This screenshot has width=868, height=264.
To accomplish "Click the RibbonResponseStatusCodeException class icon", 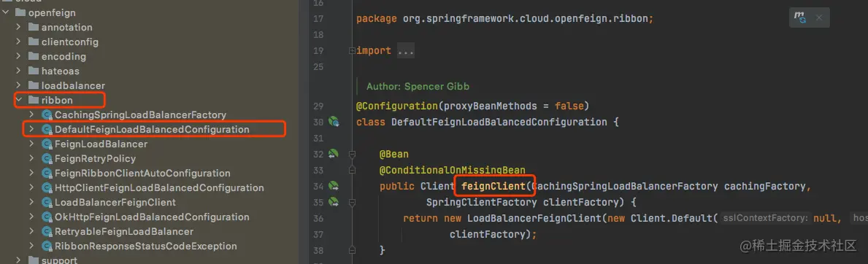I will [x=47, y=246].
